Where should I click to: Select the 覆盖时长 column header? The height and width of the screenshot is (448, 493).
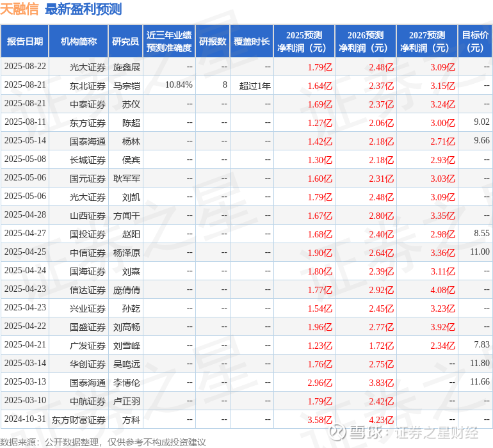(252, 41)
